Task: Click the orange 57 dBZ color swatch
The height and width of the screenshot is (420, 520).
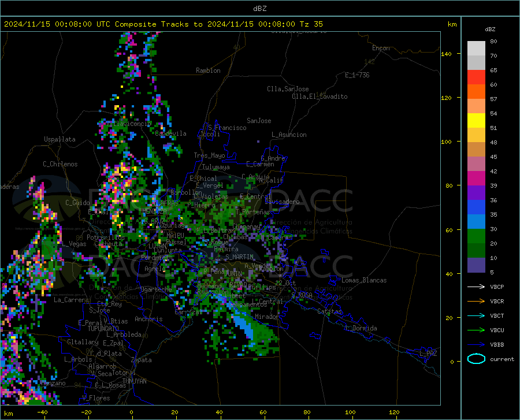Action: pos(476,92)
